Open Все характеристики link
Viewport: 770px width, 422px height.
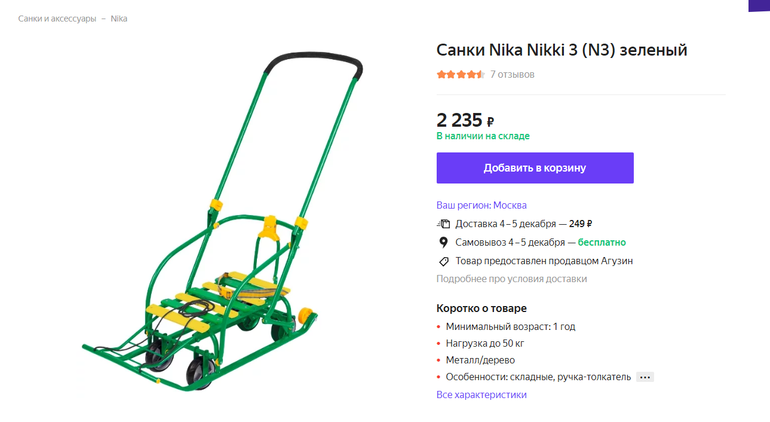click(481, 395)
